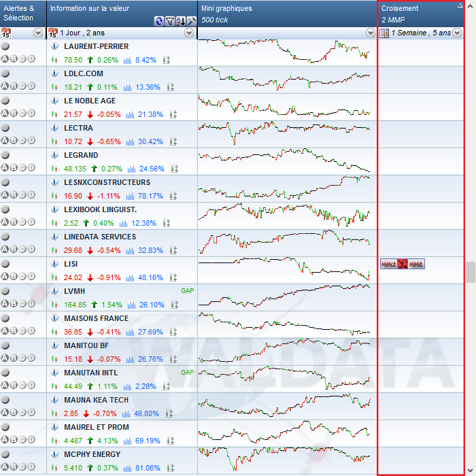Viewport: 476px width, 476px height.
Task: Open the MANUTAN INTL stock name
Action: 90,373
